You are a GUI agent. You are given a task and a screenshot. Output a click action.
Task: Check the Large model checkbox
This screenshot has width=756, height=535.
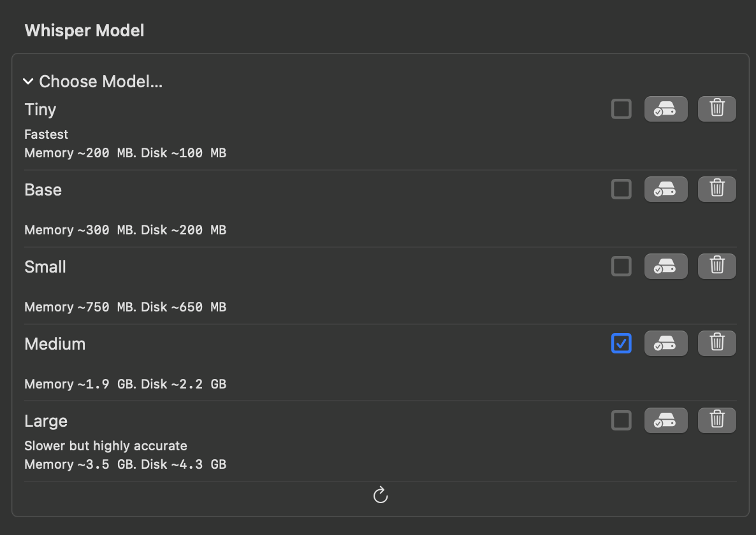(x=621, y=420)
